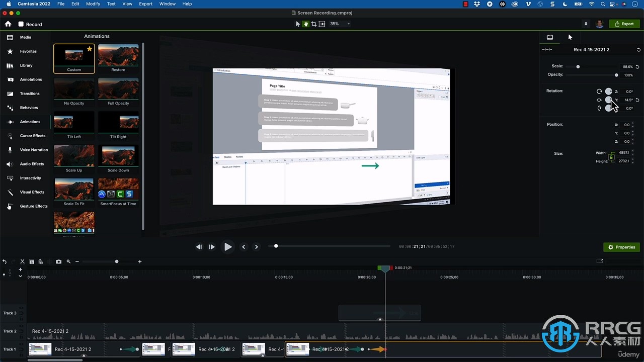This screenshot has height=362, width=644.
Task: Adjust the Scale slider handle
Action: coord(578,66)
